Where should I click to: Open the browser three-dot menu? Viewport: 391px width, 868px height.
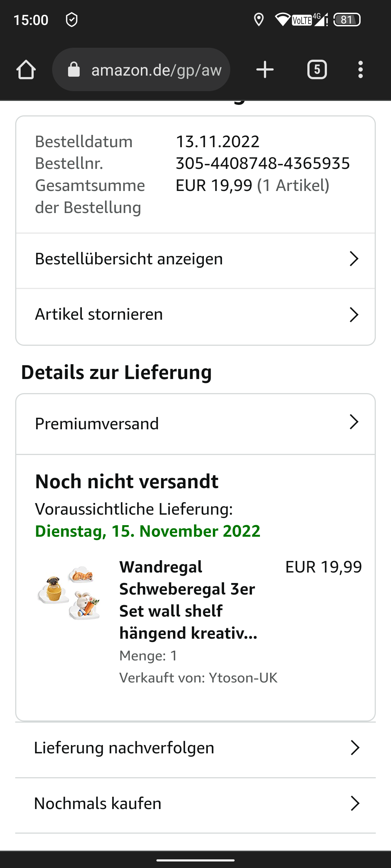tap(360, 69)
